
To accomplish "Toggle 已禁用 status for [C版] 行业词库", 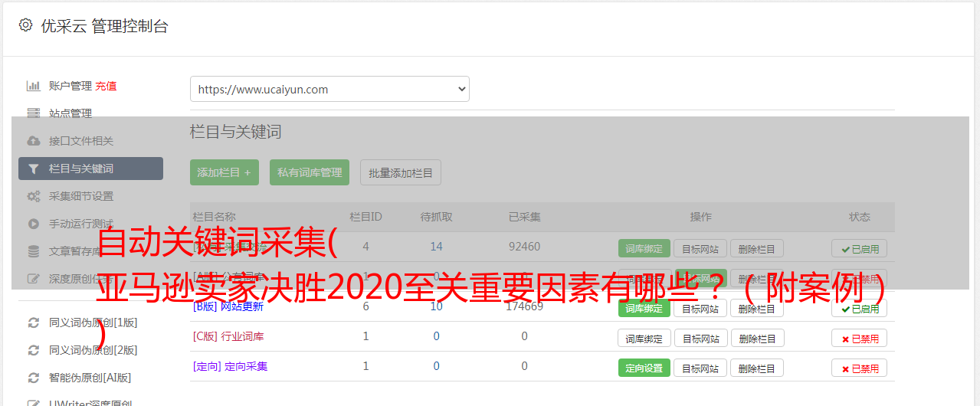I will [x=859, y=338].
